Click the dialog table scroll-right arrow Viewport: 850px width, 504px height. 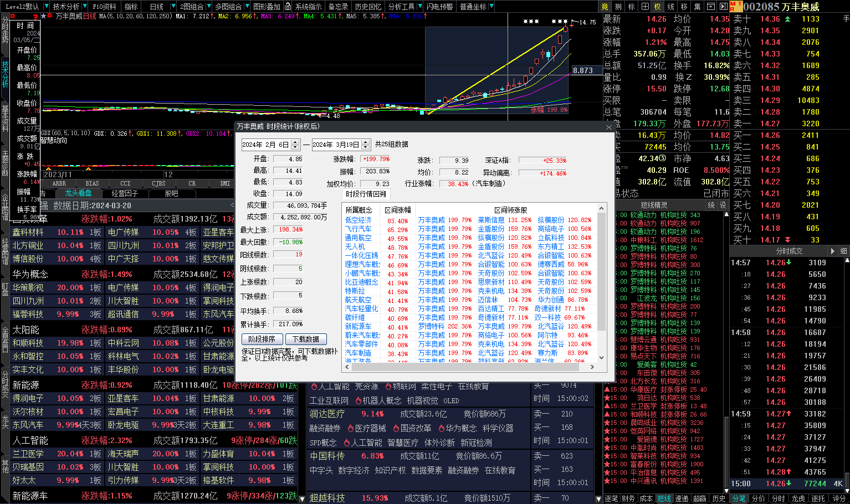tap(592, 366)
